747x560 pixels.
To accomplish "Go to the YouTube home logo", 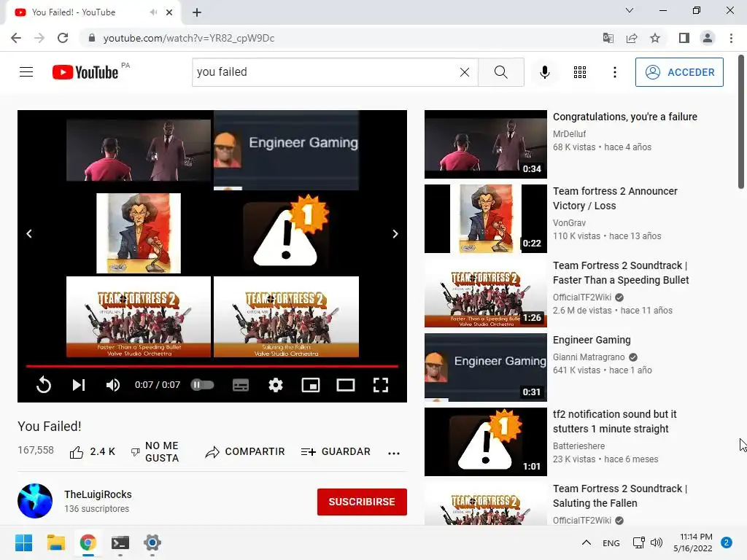I will [85, 72].
